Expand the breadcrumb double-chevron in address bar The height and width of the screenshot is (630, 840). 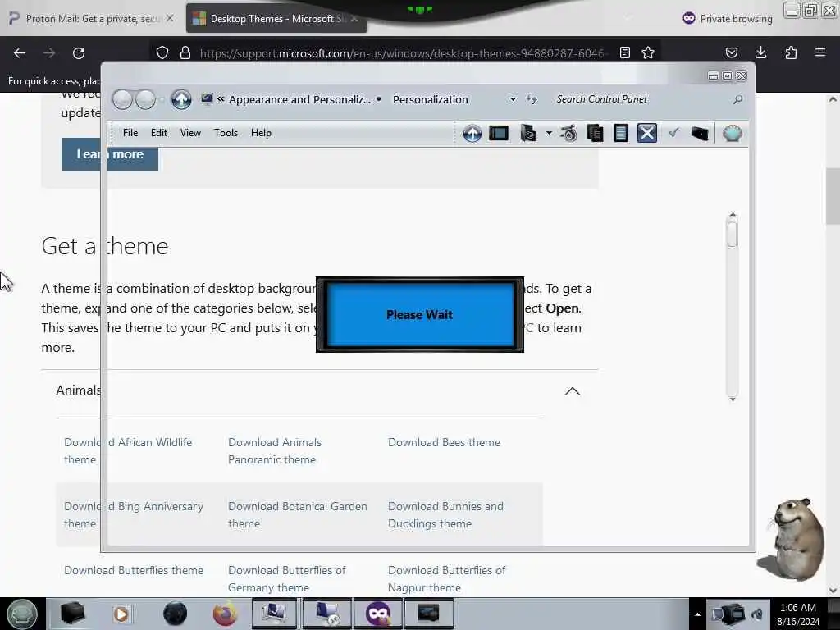[220, 99]
